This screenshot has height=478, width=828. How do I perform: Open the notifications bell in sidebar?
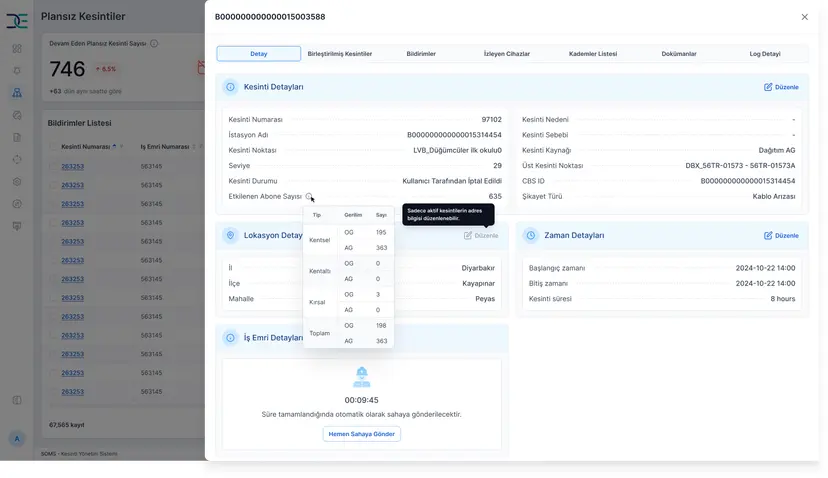[x=17, y=71]
